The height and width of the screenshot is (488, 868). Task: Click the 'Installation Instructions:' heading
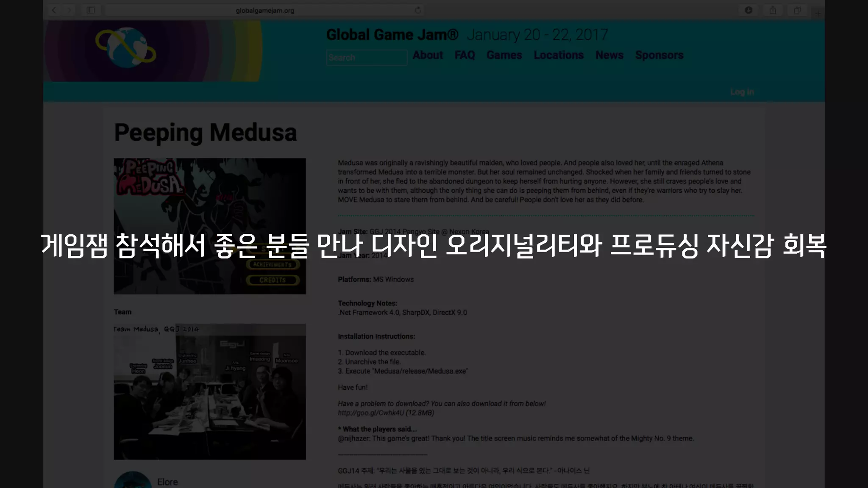point(376,336)
